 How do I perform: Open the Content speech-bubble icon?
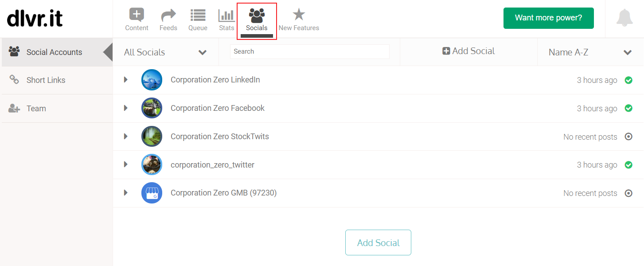(137, 15)
